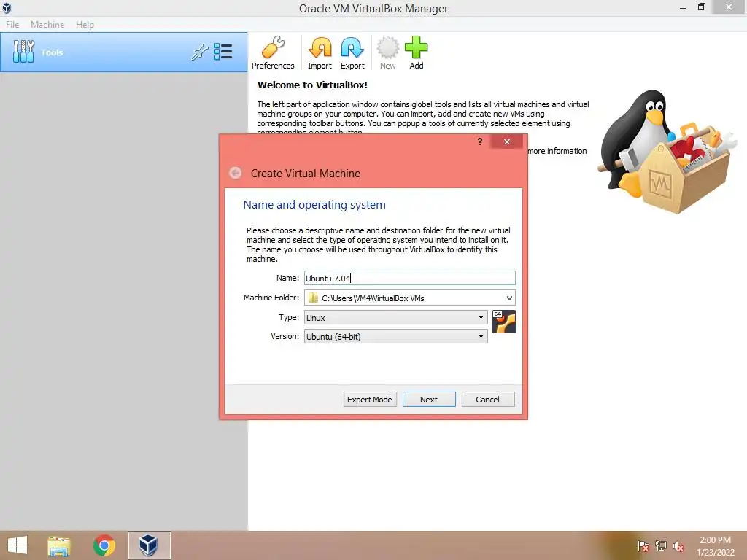
Task: Click the 'Create Virtual Machine' dialog title
Action: [x=306, y=174]
